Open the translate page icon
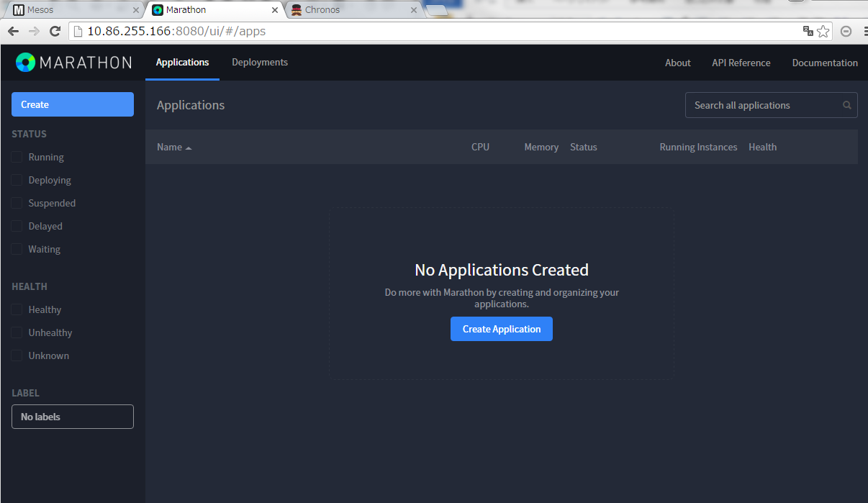Image resolution: width=868 pixels, height=503 pixels. pos(808,31)
